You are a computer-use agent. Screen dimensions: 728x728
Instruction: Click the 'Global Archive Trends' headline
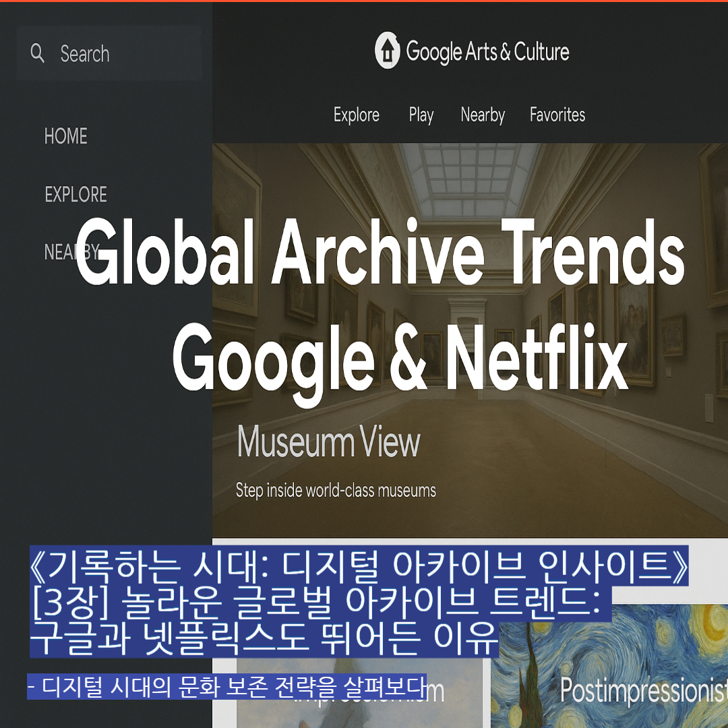(x=380, y=251)
